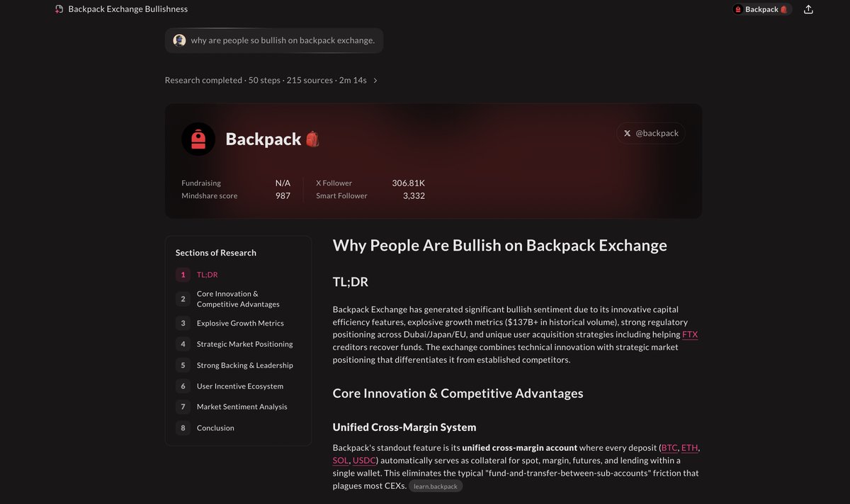Click the Smart Follower count 3,332

tap(414, 196)
